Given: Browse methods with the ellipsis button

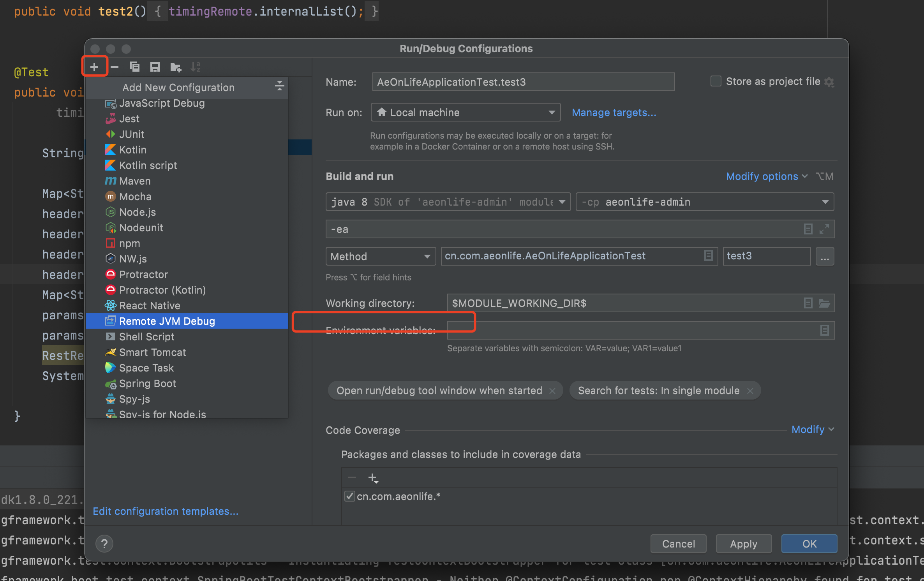Looking at the screenshot, I should tap(825, 257).
